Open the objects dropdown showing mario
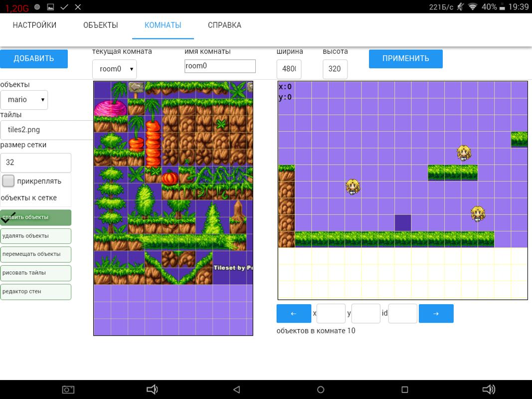This screenshot has height=399, width=532. (x=24, y=100)
